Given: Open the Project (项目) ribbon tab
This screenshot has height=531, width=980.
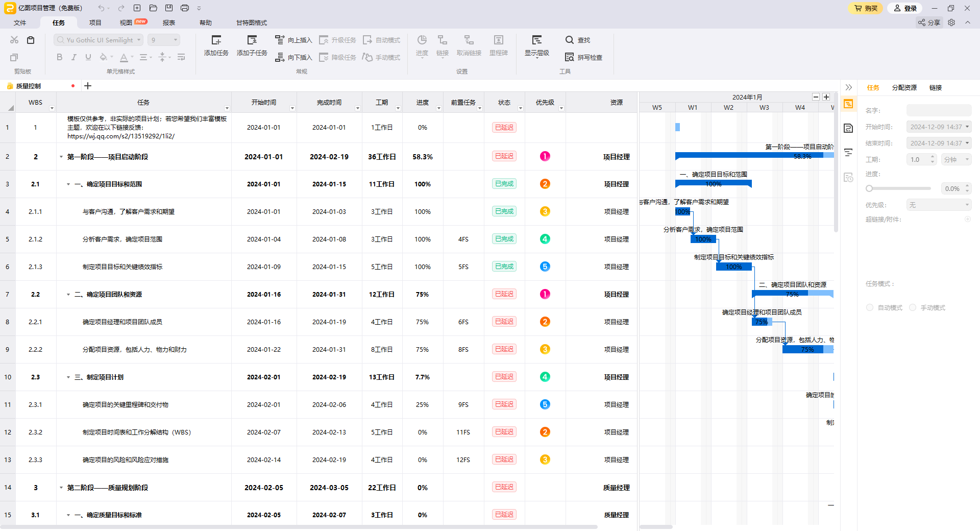Looking at the screenshot, I should click(95, 22).
